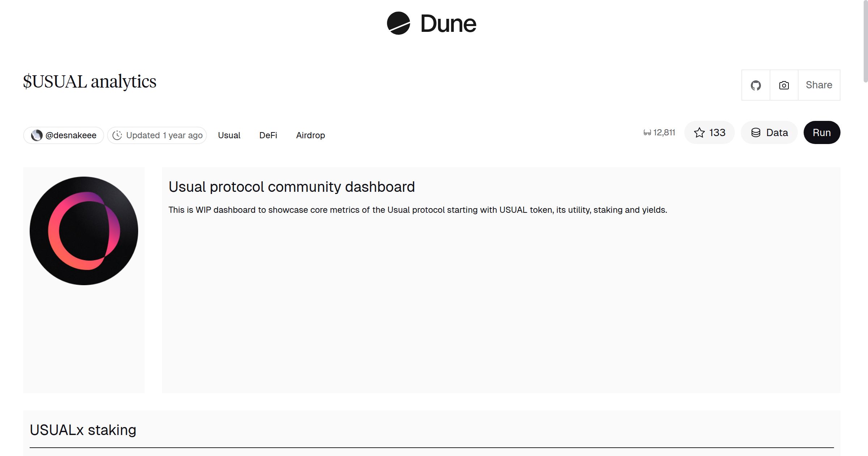Open the Usual tag page

(229, 135)
